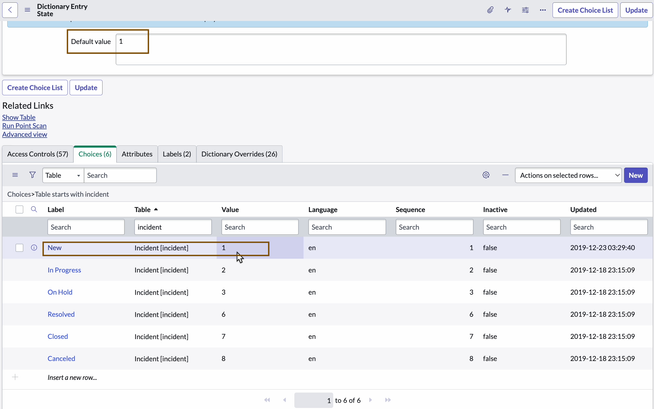Go to the next page of results
The image size is (654, 409).
coord(370,400)
